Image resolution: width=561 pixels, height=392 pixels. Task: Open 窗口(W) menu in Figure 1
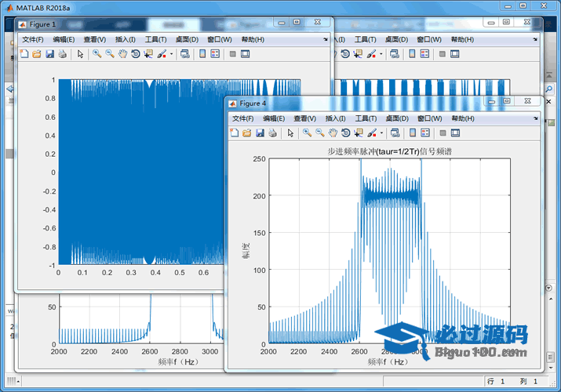pyautogui.click(x=220, y=40)
